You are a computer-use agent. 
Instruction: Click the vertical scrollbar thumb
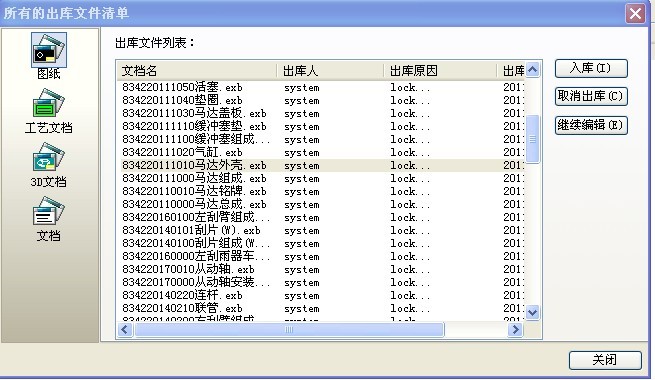pos(532,139)
